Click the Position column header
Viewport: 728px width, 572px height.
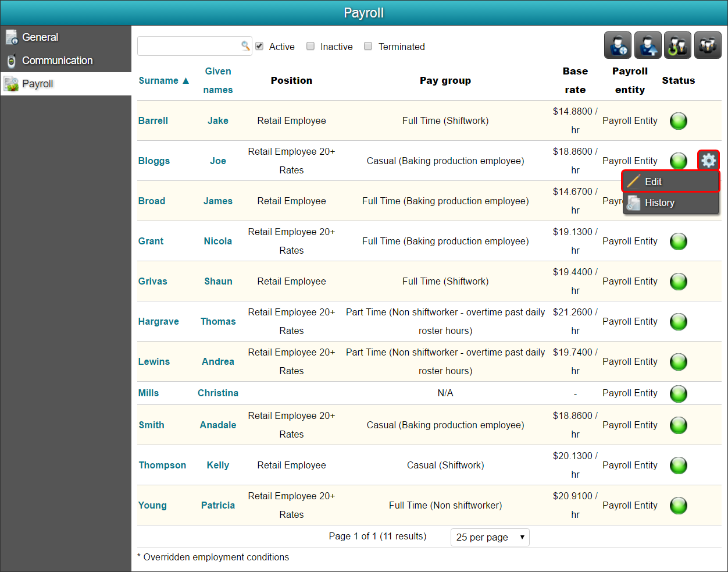291,80
